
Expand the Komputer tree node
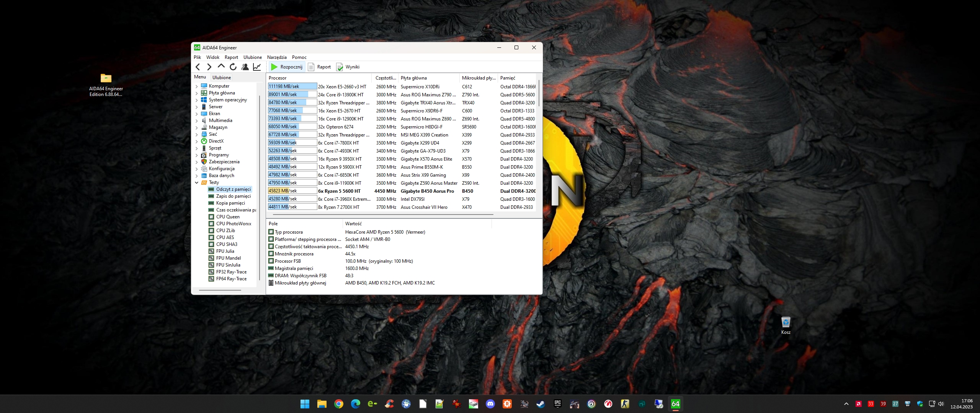[x=197, y=86]
